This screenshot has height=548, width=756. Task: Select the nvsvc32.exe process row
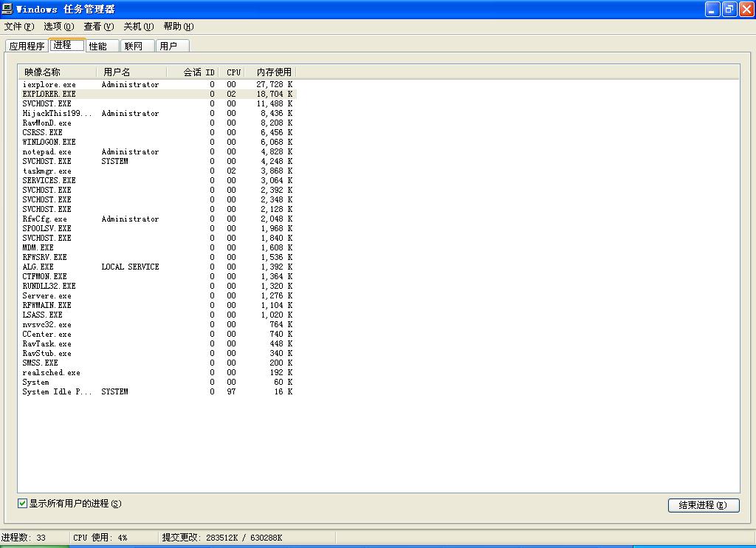pos(158,325)
